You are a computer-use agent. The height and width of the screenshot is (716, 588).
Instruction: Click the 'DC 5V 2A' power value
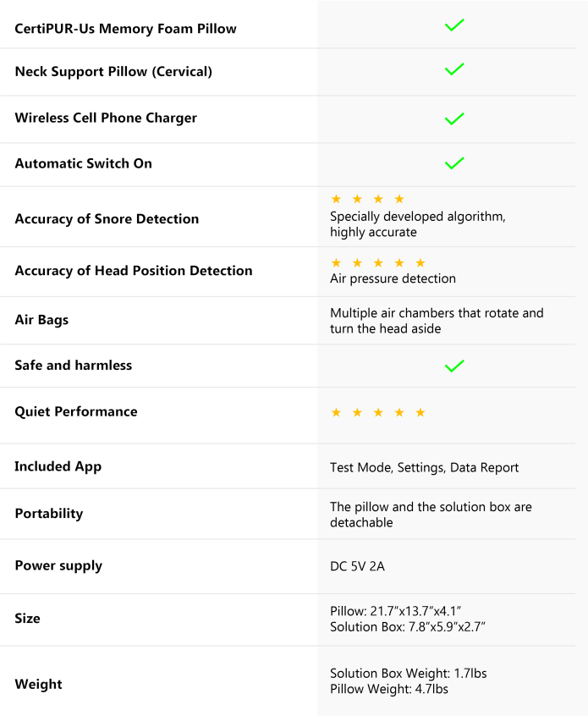click(358, 566)
